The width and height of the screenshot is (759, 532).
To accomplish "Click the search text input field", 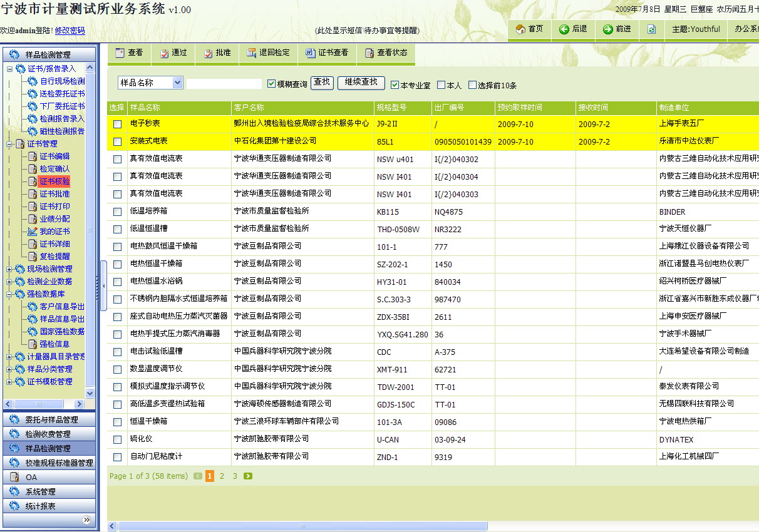I will [x=224, y=83].
